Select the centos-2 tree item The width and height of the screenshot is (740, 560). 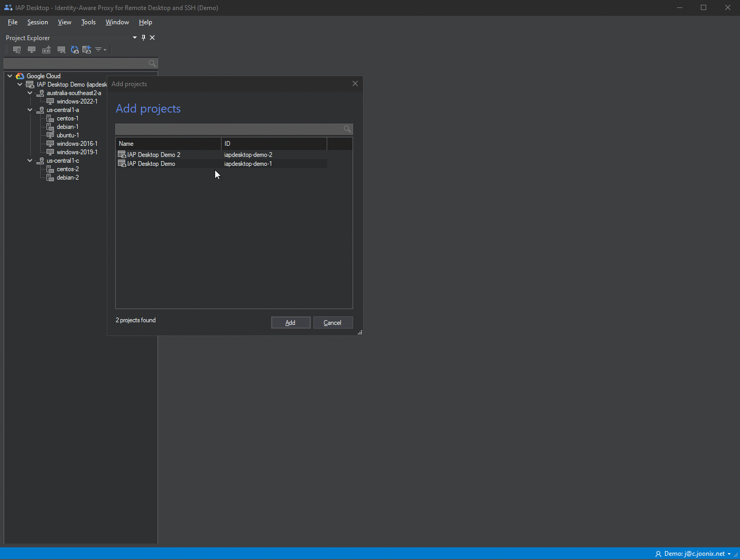(68, 169)
